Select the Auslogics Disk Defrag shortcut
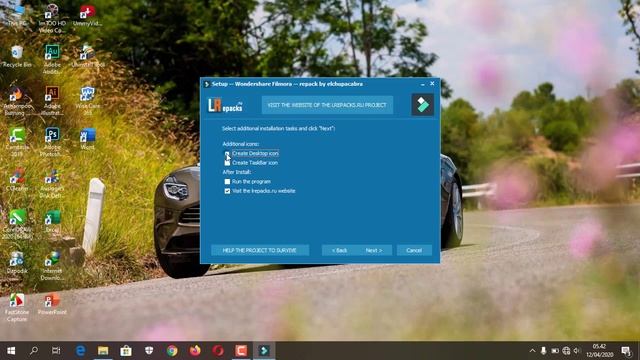Viewport: 640px width, 360px height. (x=52, y=184)
